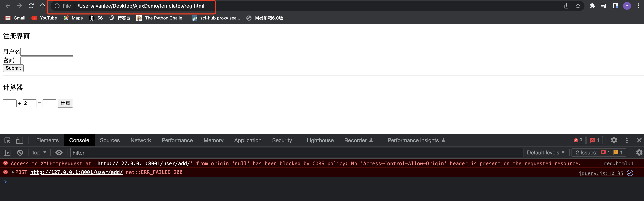Open the jquery.js:10135 source link
The height and width of the screenshot is (201, 644).
pos(601,173)
